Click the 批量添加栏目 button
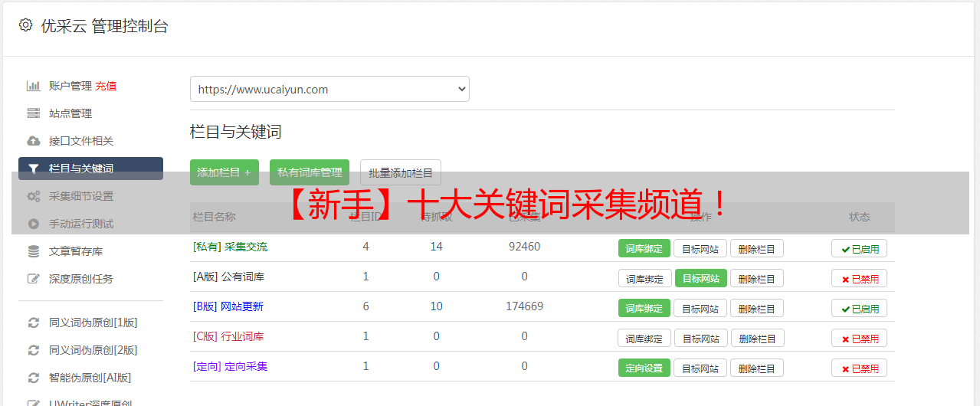The image size is (980, 406). pos(401,172)
